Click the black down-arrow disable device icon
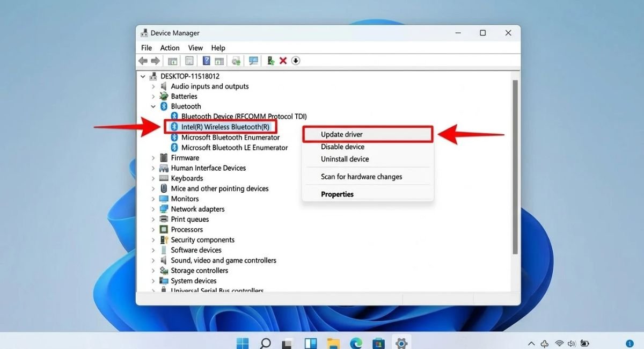This screenshot has height=349, width=644. click(296, 61)
